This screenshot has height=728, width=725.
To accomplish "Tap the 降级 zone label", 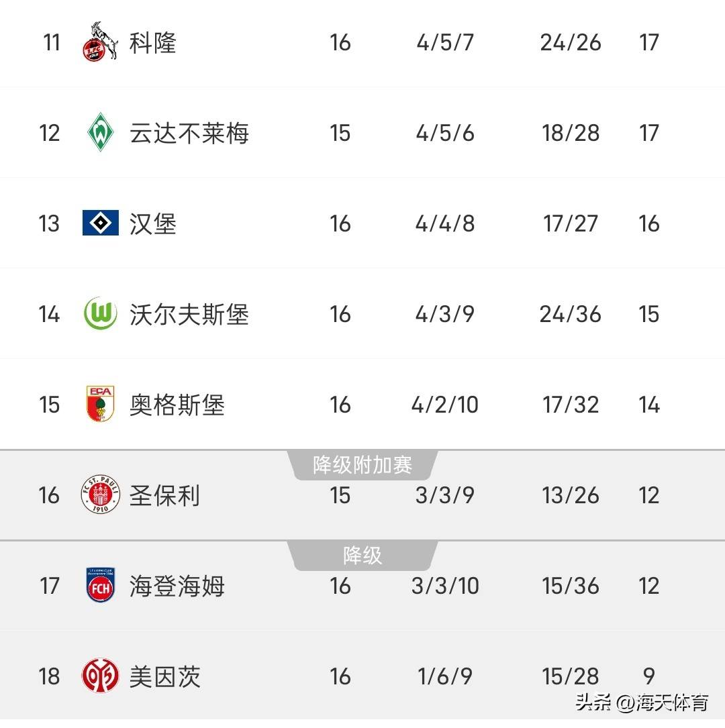I will 362,556.
